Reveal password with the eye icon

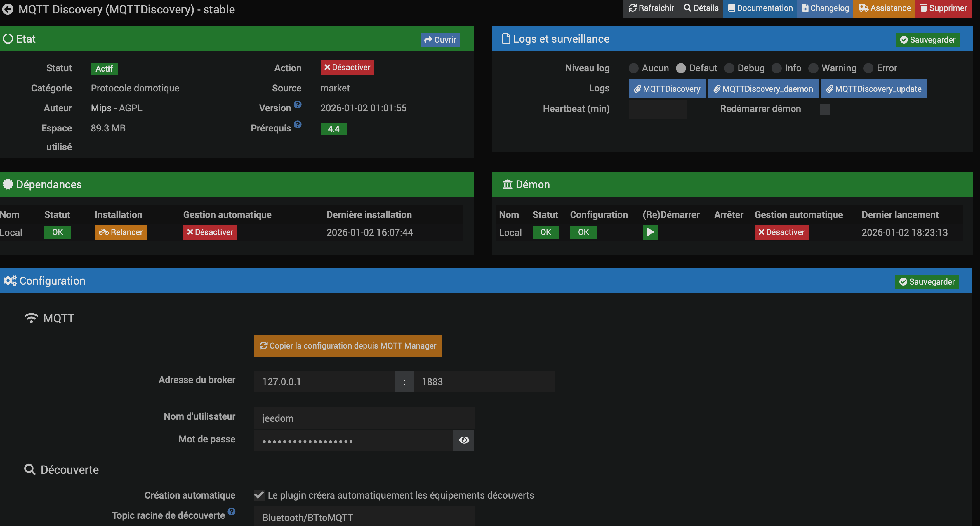tap(464, 440)
